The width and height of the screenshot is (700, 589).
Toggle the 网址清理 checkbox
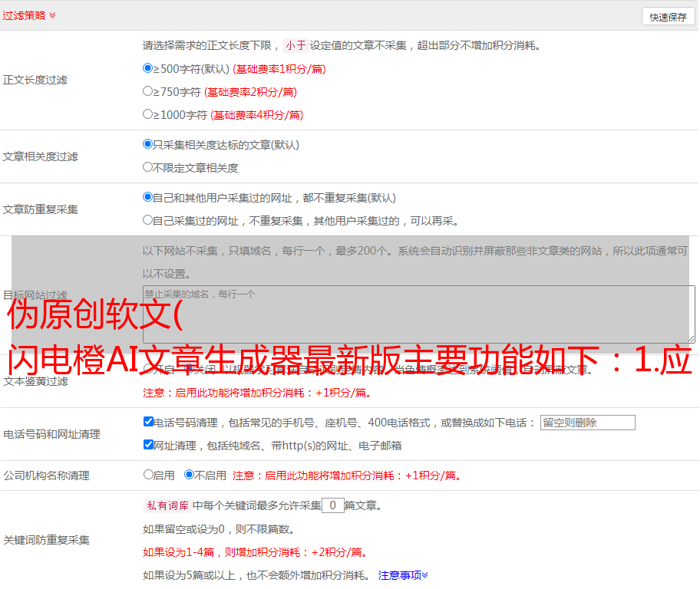tap(149, 445)
